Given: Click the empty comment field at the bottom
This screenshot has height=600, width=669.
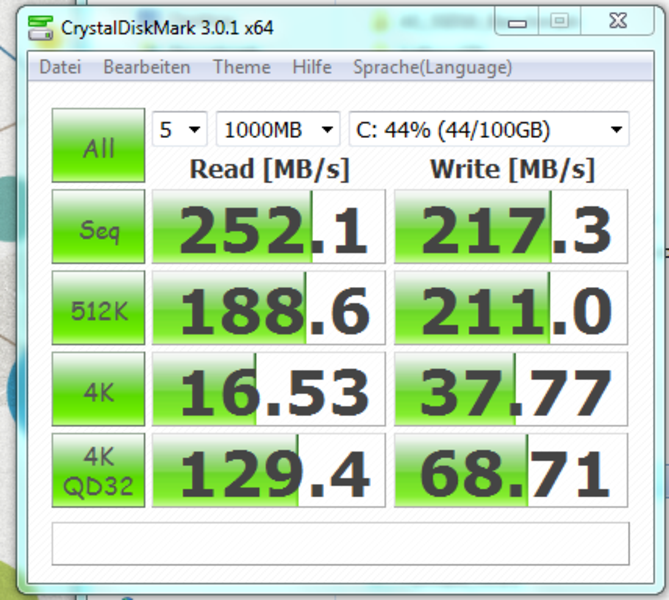Looking at the screenshot, I should pos(340,544).
